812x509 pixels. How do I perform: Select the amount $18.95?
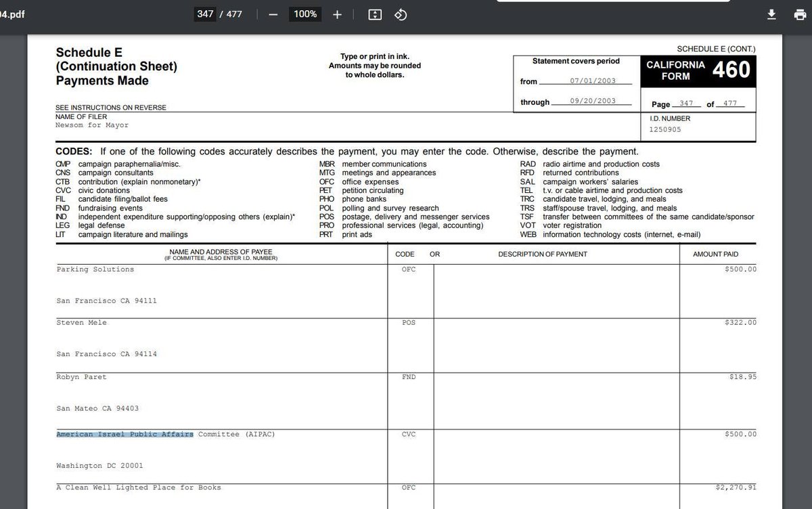743,377
